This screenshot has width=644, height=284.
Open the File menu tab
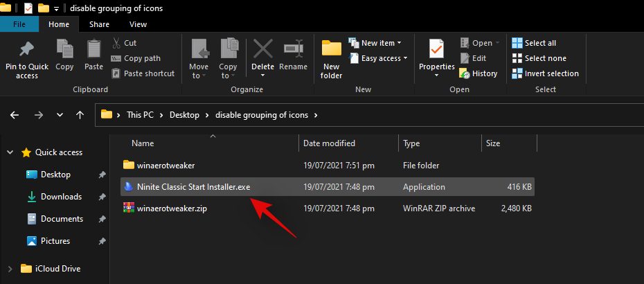pyautogui.click(x=19, y=24)
